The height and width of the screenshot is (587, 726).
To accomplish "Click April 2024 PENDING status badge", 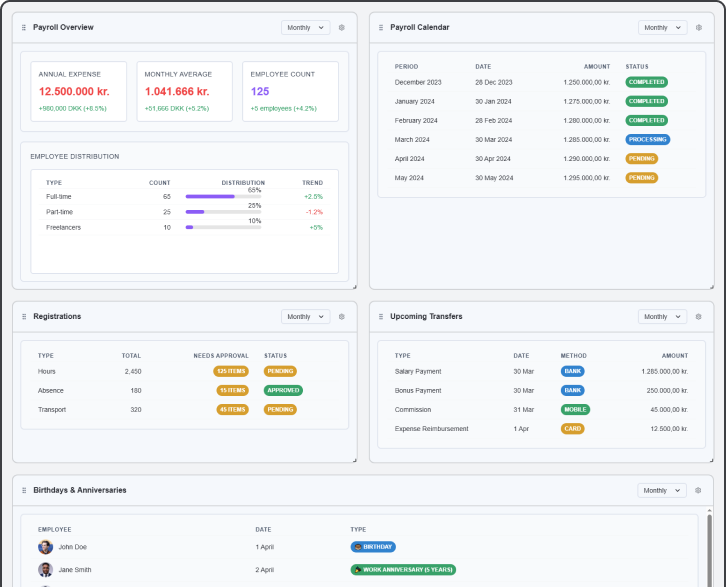I will [642, 158].
